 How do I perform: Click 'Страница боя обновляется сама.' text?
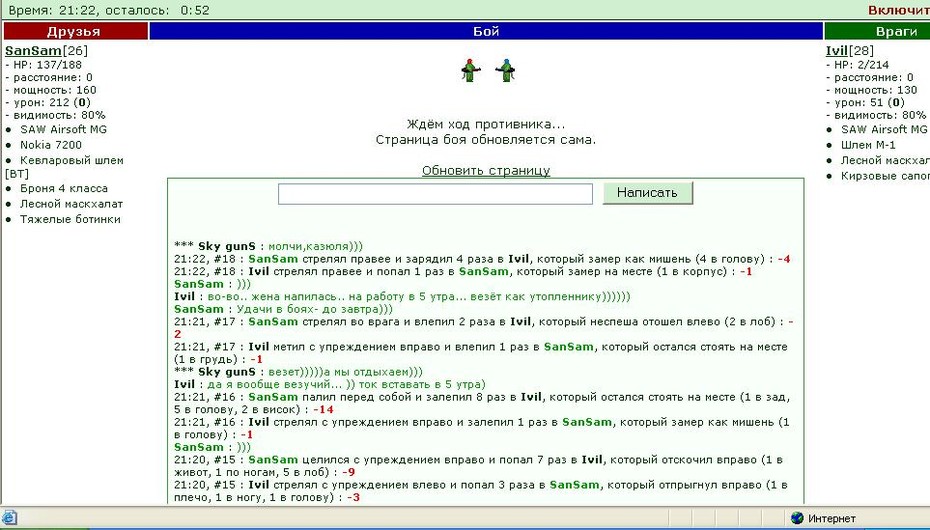[486, 140]
